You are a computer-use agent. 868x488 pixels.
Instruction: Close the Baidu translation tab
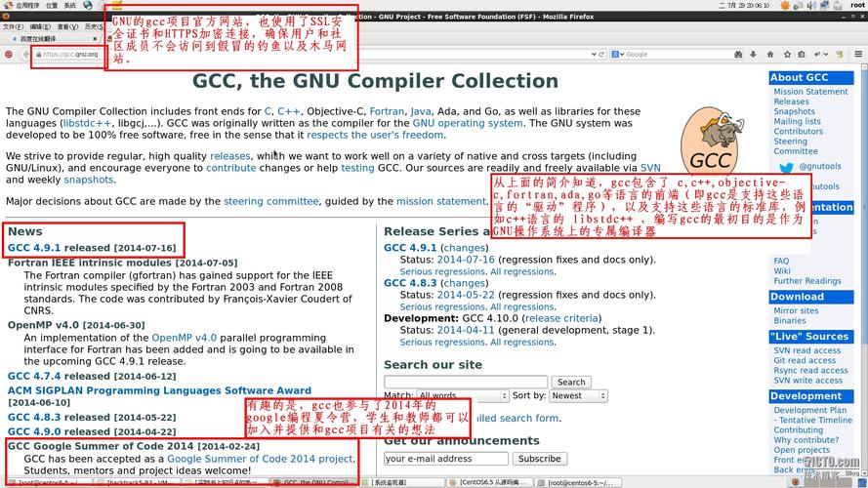click(95, 39)
